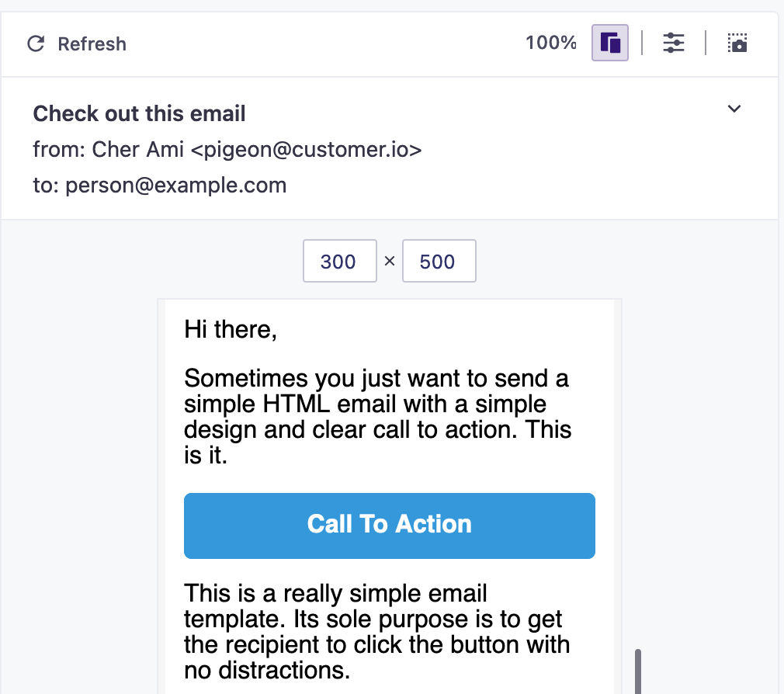Collapse email header with the chevron

(x=734, y=109)
